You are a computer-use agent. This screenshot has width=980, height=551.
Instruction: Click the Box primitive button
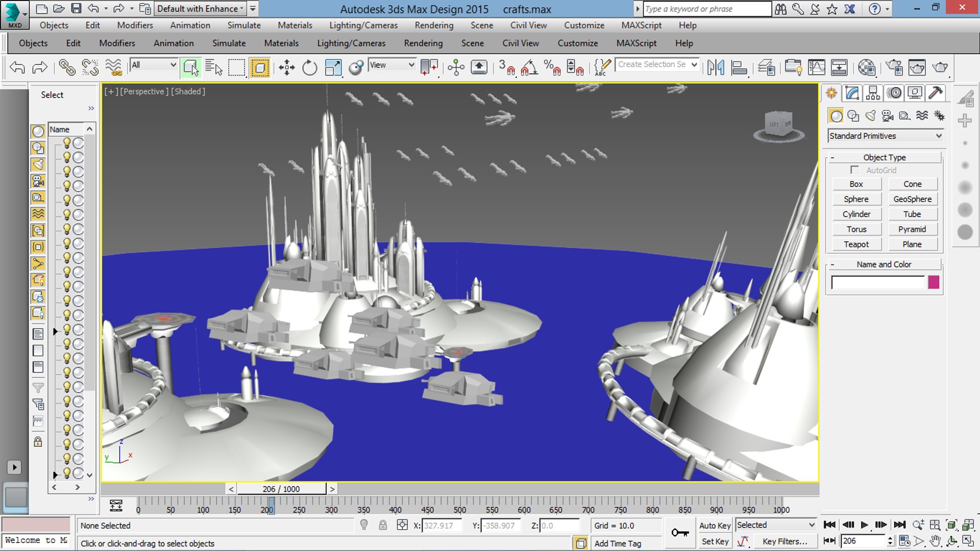856,184
